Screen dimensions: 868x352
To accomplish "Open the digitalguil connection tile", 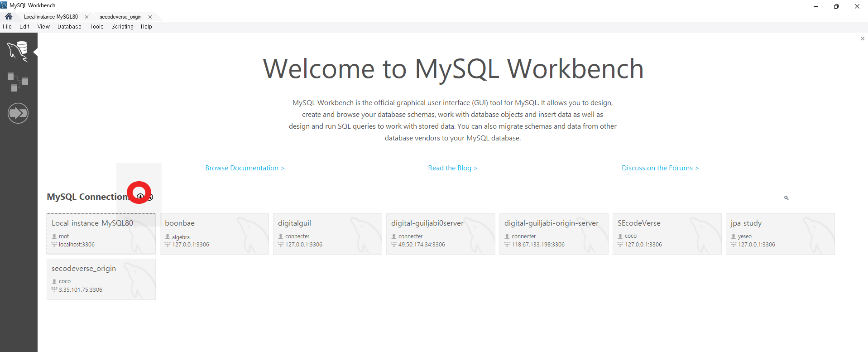I will [x=327, y=234].
